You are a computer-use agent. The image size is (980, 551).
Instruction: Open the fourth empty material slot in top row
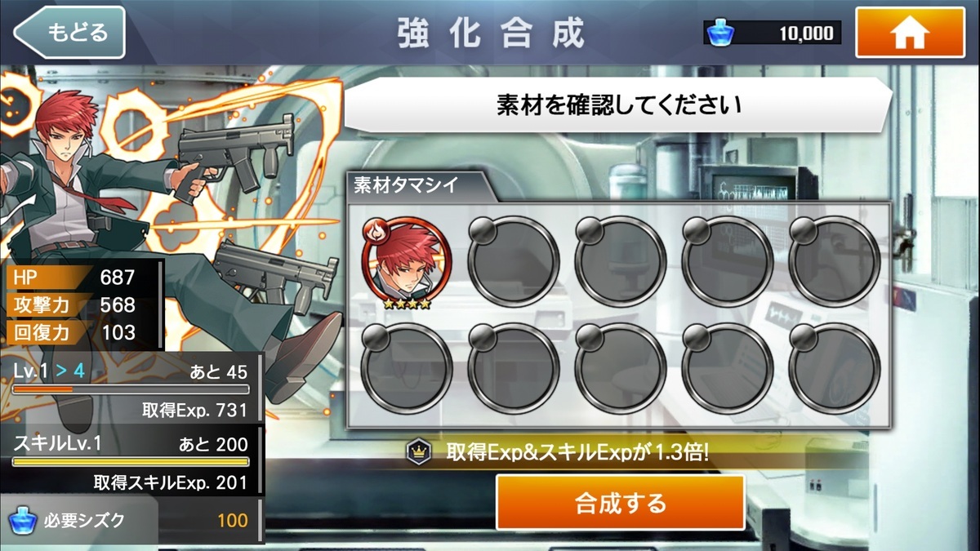pyautogui.click(x=728, y=261)
